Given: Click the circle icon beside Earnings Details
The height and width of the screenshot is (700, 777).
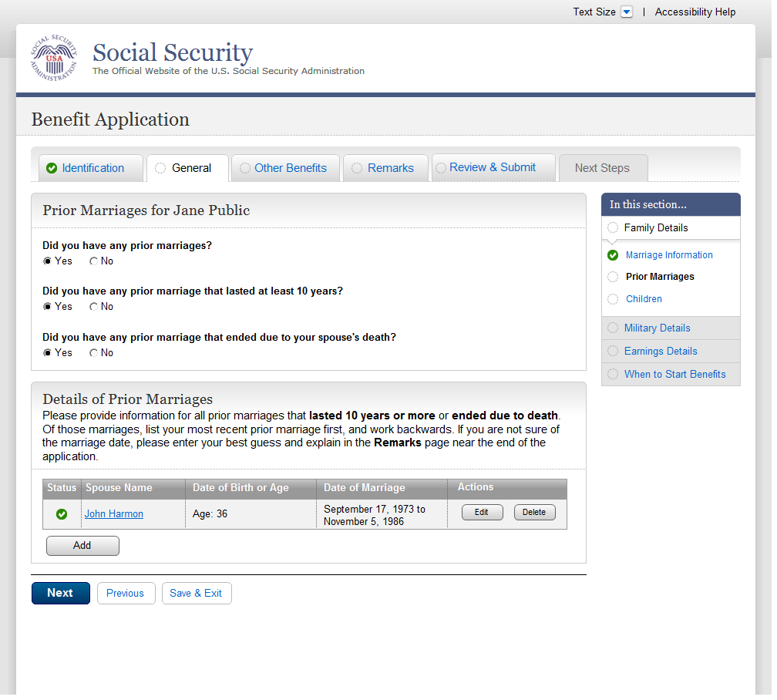Looking at the screenshot, I should pos(613,352).
